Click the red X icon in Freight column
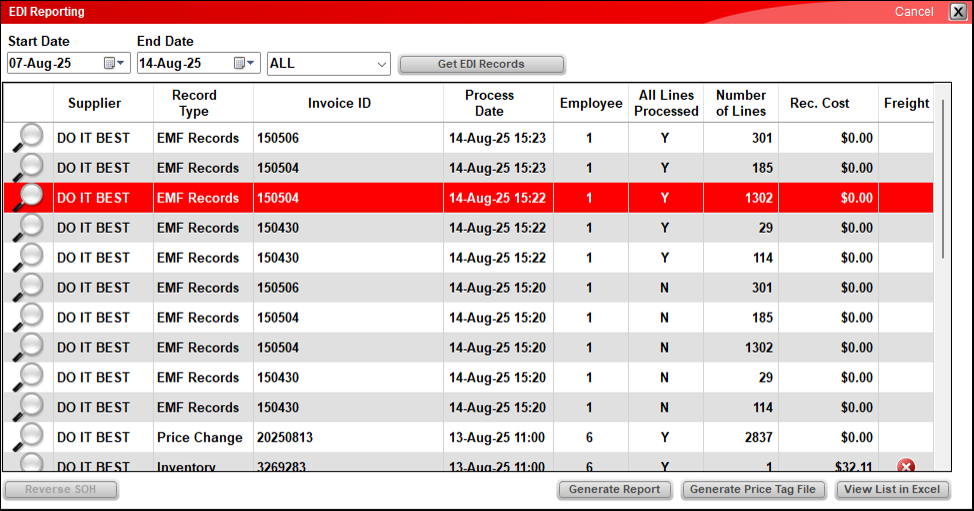The height and width of the screenshot is (511, 974). coord(906,466)
